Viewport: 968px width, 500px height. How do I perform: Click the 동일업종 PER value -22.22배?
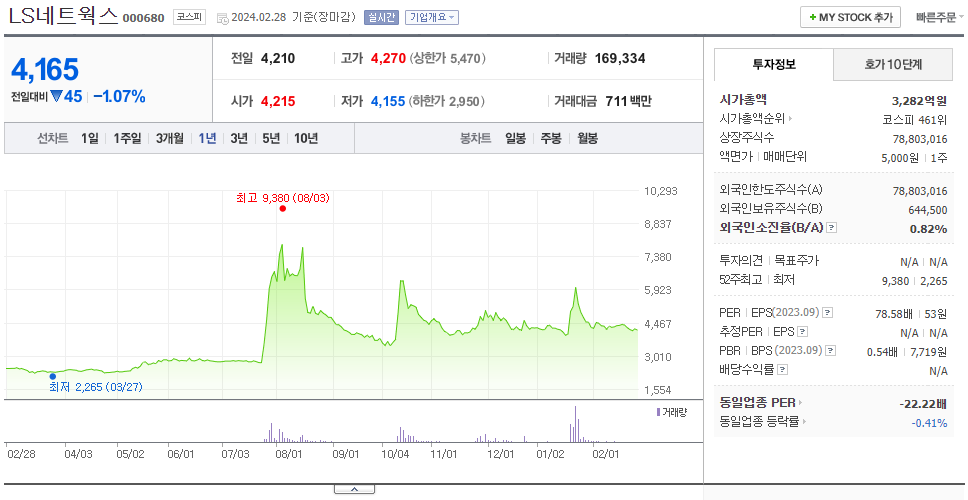(x=924, y=404)
